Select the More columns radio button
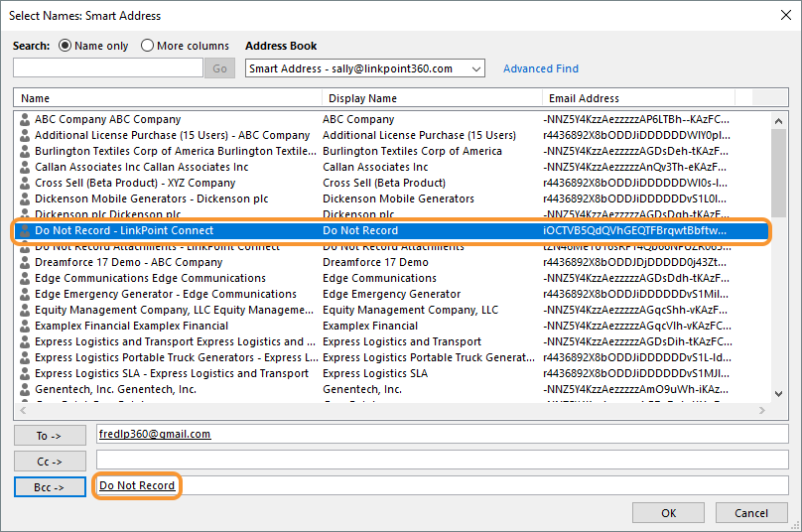Viewport: 802px width, 532px height. [147, 46]
